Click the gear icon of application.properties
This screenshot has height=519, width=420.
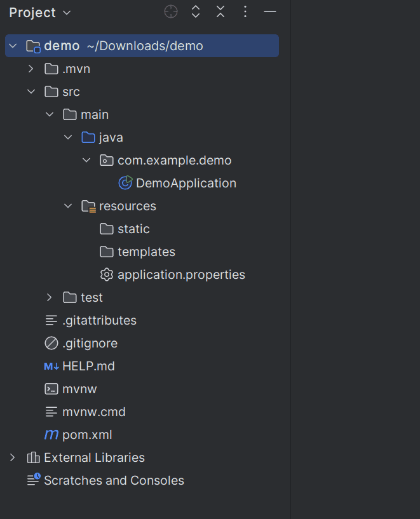107,274
